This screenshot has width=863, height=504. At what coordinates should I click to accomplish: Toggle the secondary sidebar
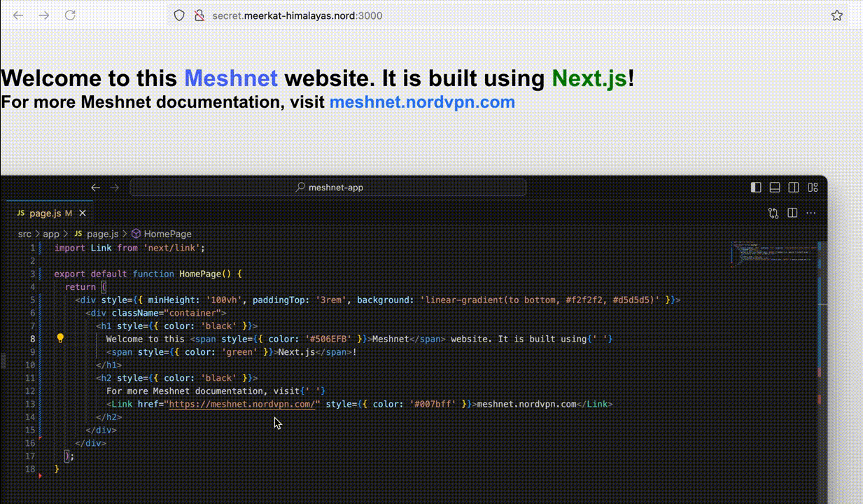pos(793,188)
